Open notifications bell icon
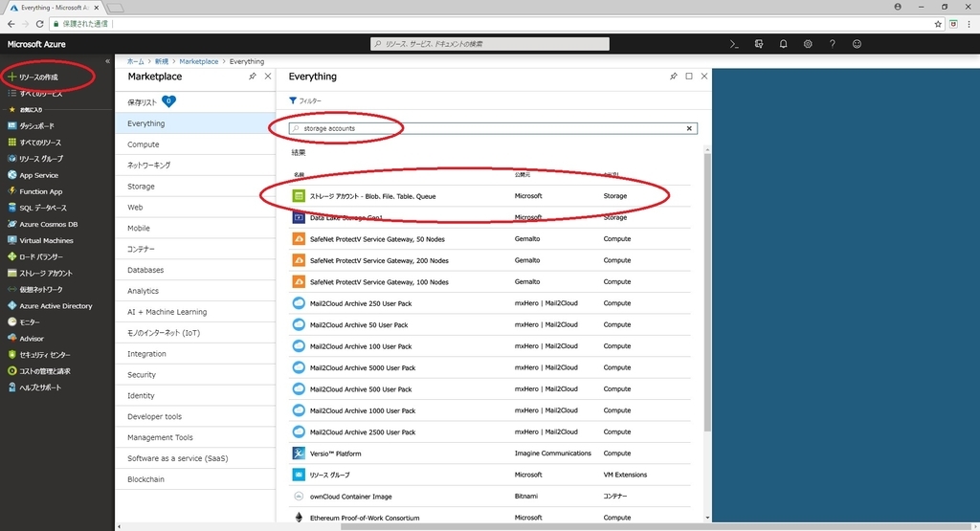This screenshot has height=531, width=980. (783, 44)
